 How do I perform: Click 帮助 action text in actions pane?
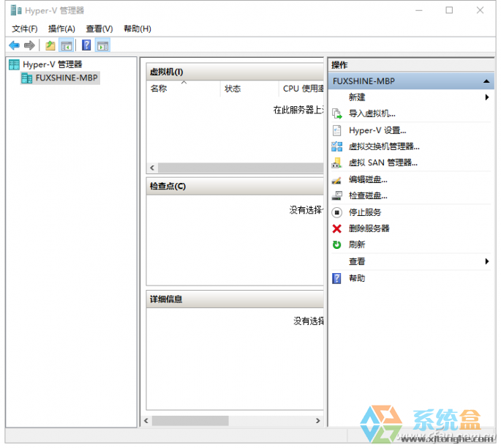[357, 278]
